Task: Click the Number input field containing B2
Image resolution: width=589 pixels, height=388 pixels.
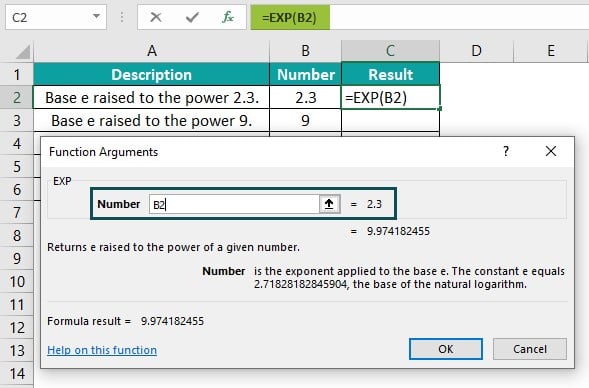Action: 234,204
